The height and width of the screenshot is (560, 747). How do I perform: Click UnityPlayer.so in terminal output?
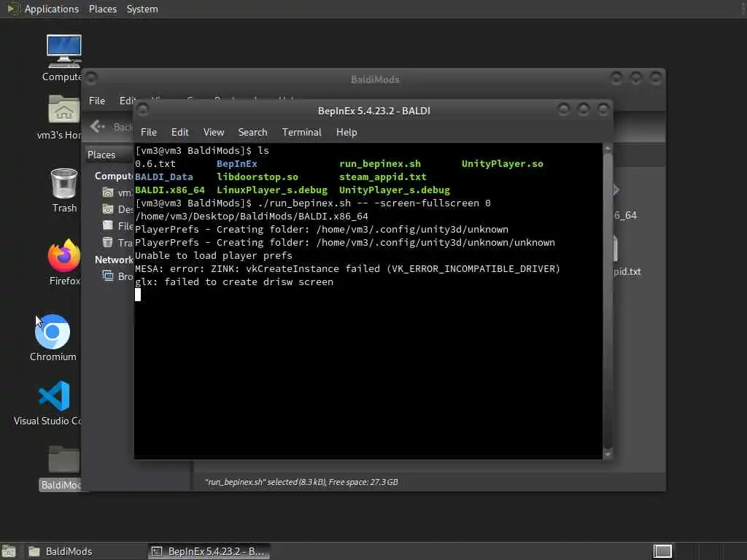502,164
